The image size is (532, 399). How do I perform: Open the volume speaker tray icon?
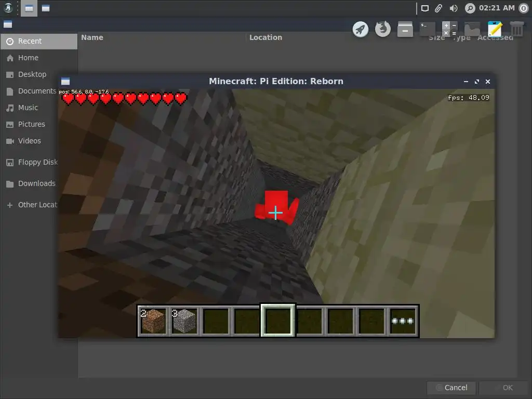click(453, 8)
